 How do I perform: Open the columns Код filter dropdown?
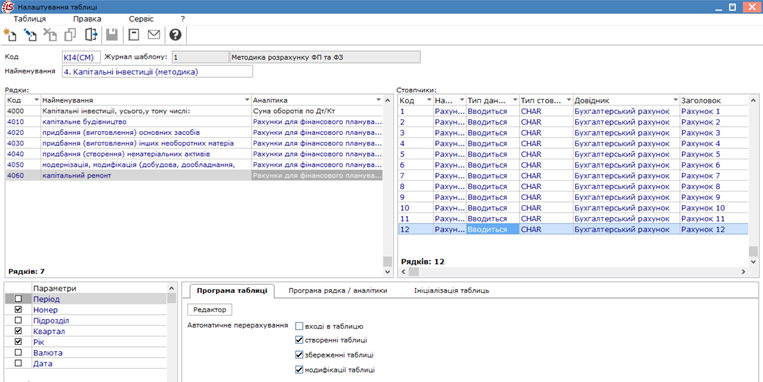[x=429, y=100]
